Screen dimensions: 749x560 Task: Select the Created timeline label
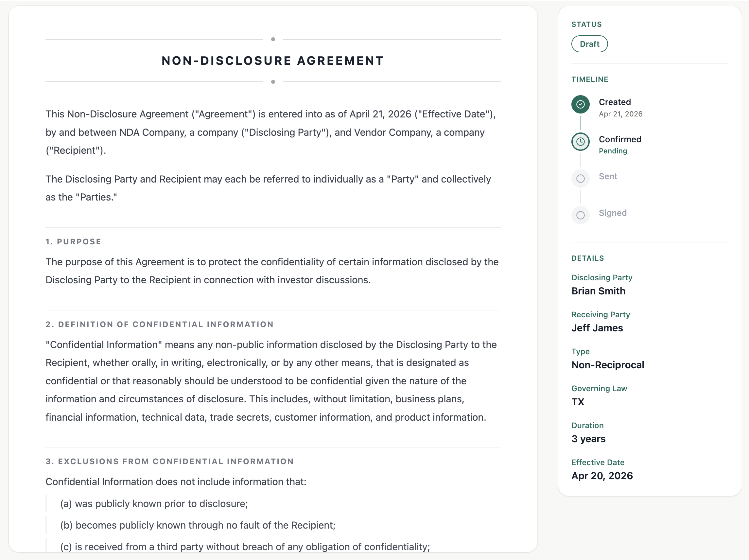coord(615,102)
